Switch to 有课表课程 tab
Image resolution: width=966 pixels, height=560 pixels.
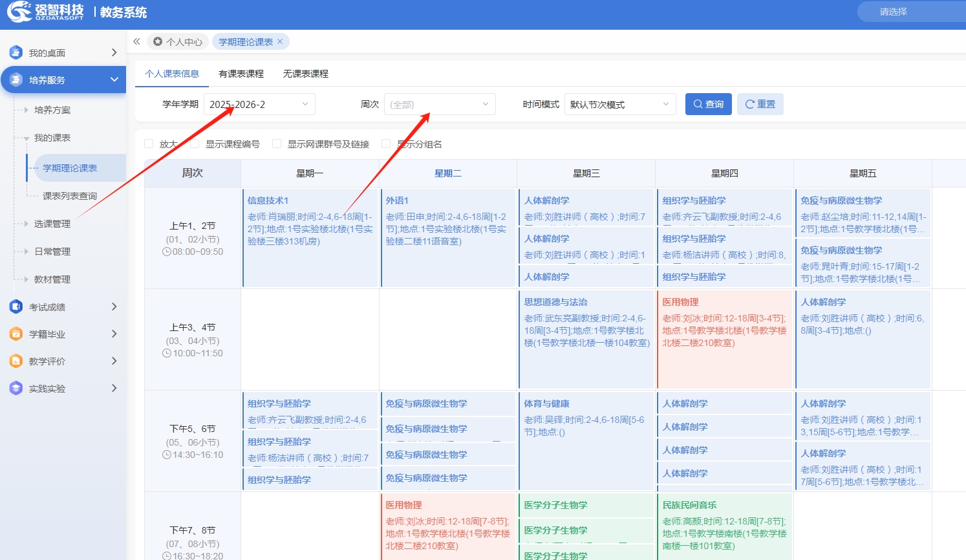coord(241,74)
